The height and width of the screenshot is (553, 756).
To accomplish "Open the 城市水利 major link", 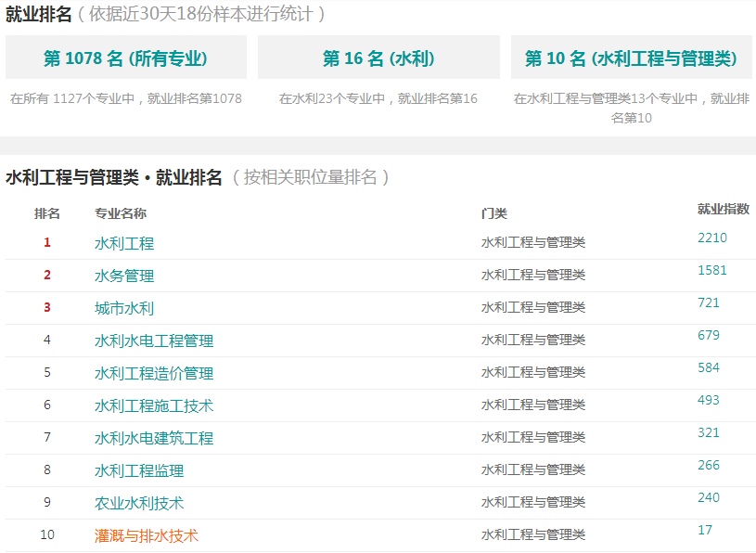I will 124,308.
